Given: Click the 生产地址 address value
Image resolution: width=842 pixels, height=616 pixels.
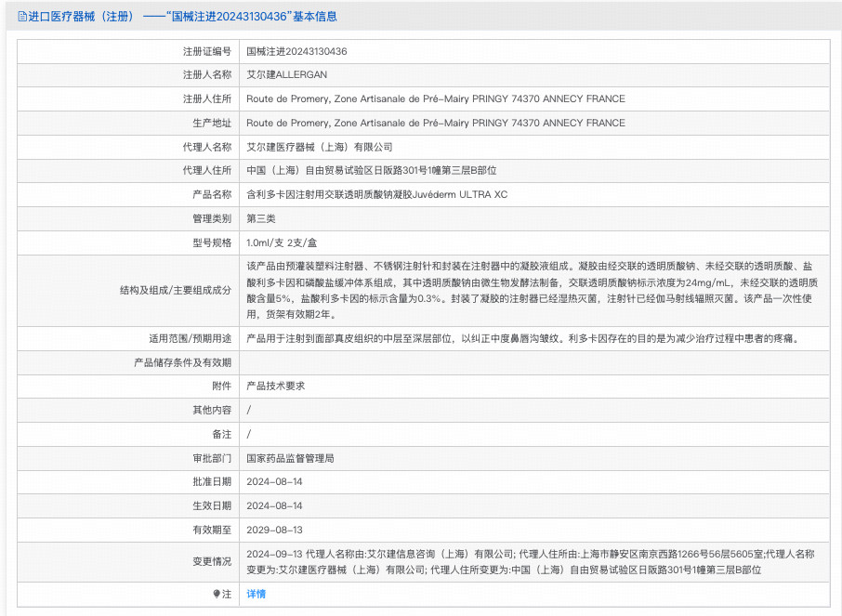Looking at the screenshot, I should click(x=435, y=123).
